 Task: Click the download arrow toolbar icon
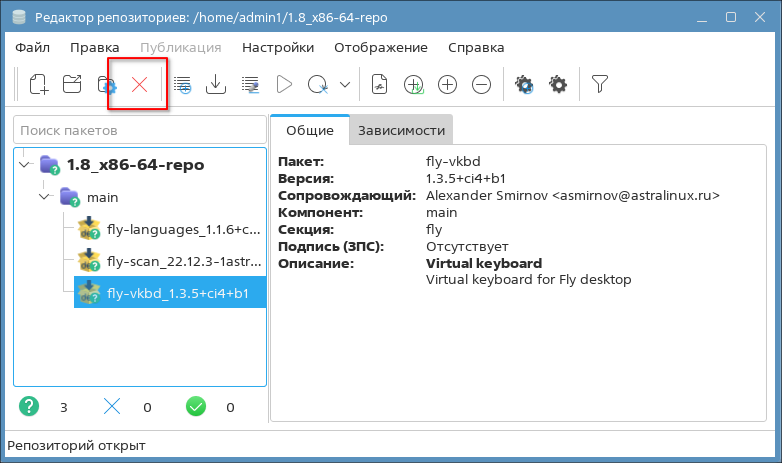coord(215,85)
